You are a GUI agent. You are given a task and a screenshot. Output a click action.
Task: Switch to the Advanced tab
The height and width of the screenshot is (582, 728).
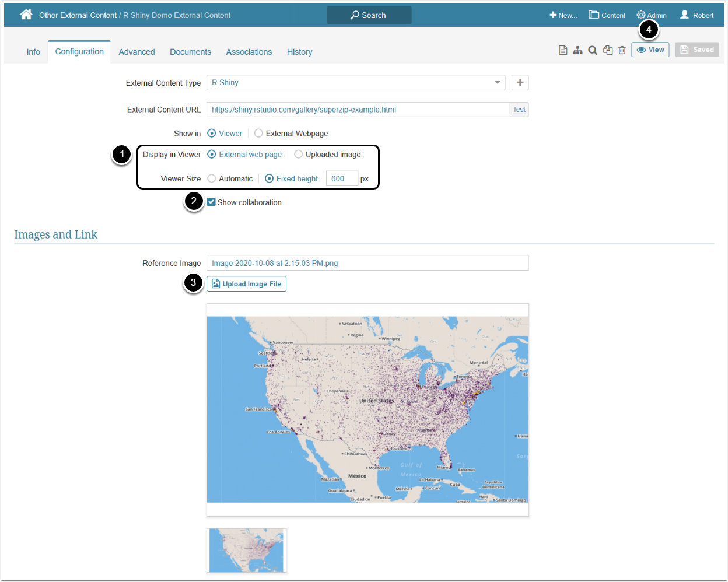pos(136,52)
